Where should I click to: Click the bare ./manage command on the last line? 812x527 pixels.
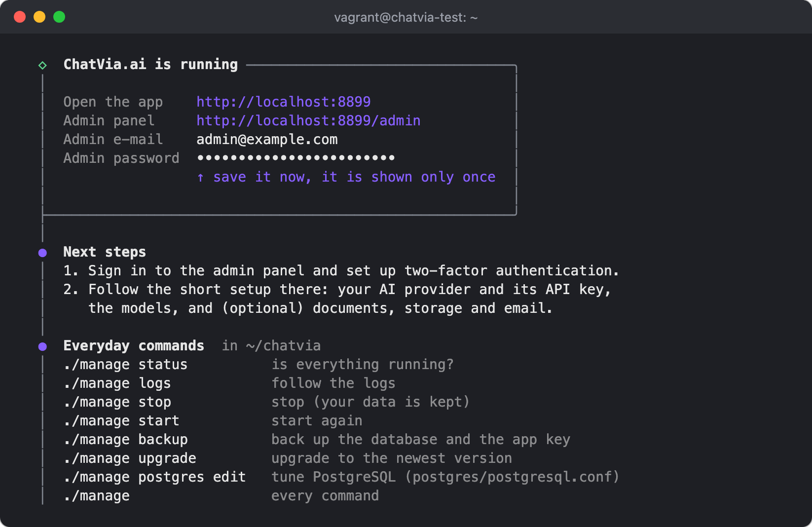coord(96,495)
